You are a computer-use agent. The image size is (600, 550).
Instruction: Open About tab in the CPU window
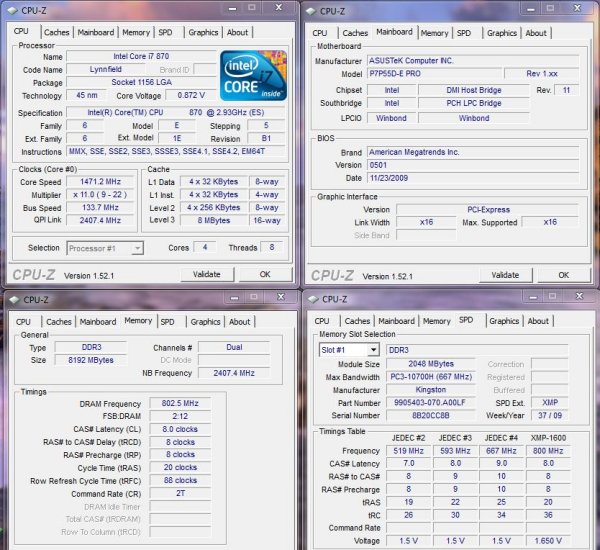coord(237,33)
